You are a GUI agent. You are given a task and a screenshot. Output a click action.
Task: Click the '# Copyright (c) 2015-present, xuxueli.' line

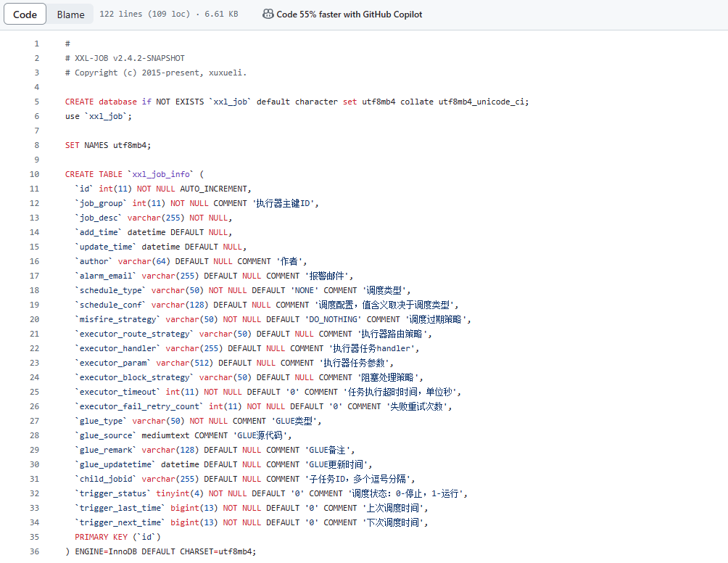(156, 73)
